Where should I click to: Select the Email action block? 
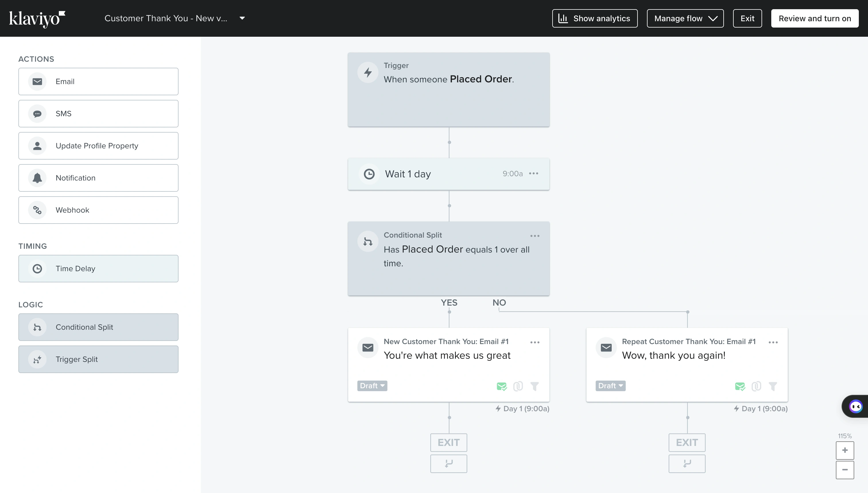pos(98,81)
